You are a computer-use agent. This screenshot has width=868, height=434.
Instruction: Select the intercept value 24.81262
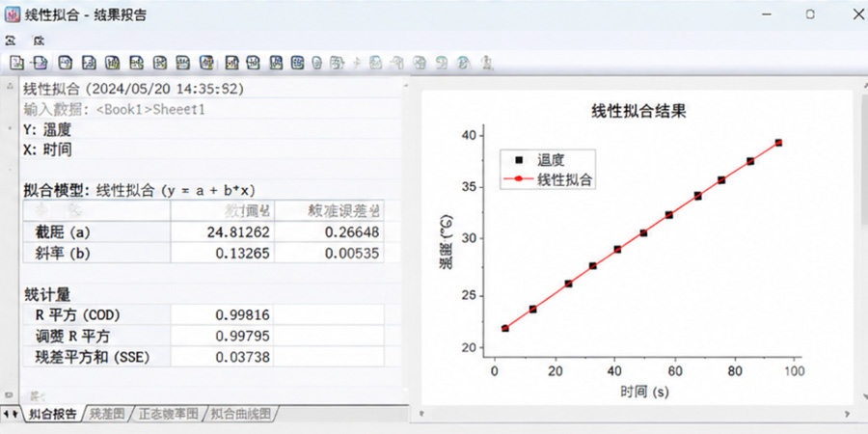(238, 231)
